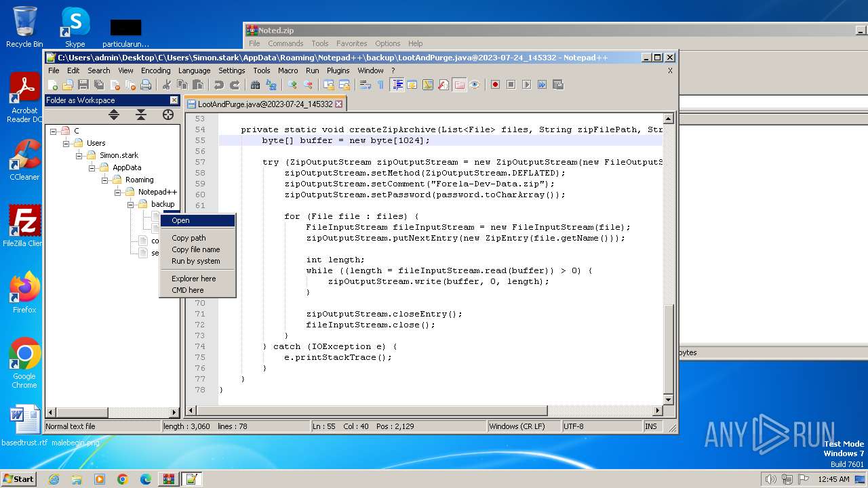The width and height of the screenshot is (868, 488).
Task: Click the macro Playback icon
Action: 527,85
